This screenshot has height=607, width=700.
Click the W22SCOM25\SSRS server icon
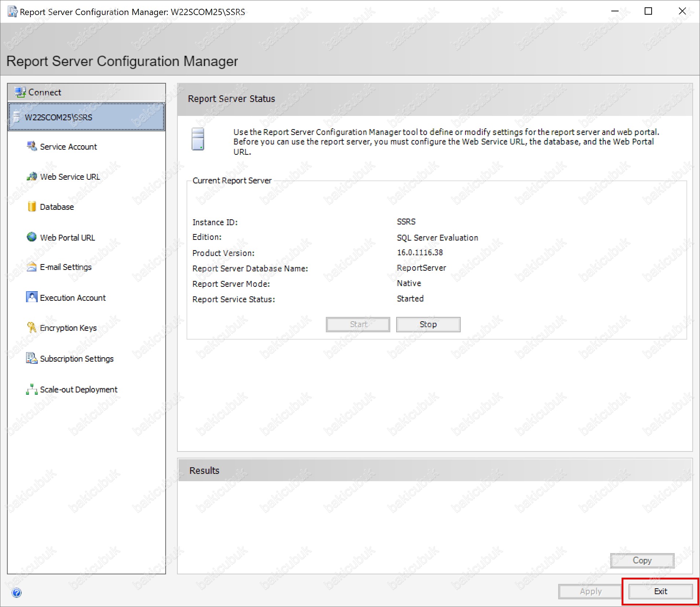click(x=16, y=117)
